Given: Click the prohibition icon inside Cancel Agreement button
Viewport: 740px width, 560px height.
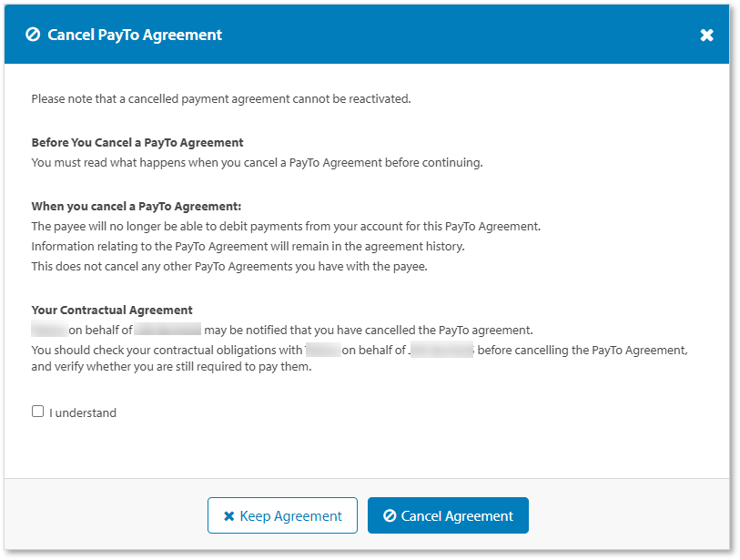Looking at the screenshot, I should 390,515.
